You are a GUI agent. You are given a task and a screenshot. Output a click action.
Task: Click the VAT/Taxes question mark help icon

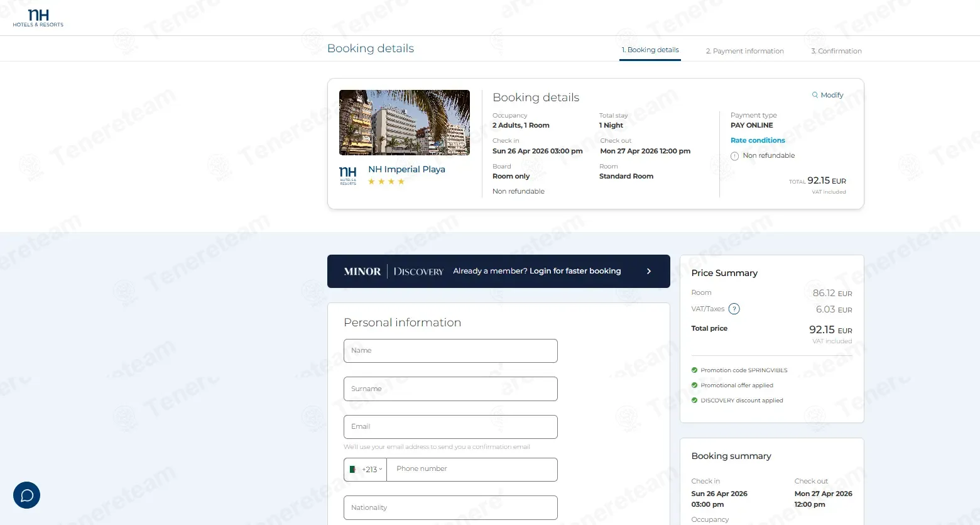click(734, 309)
